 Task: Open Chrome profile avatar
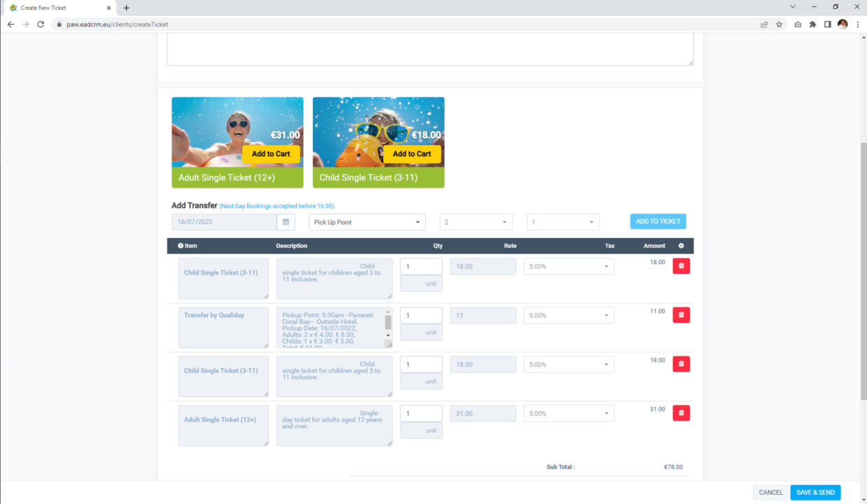(x=842, y=24)
